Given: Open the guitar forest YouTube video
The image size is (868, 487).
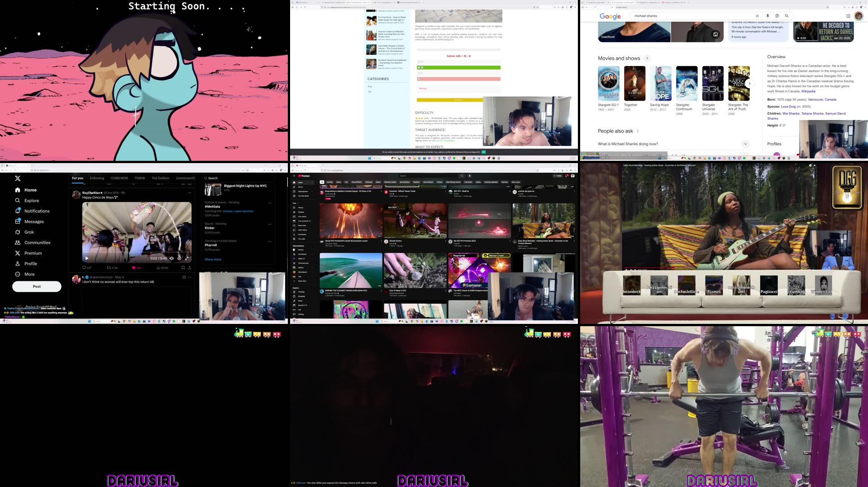Looking at the screenshot, I should 543,221.
